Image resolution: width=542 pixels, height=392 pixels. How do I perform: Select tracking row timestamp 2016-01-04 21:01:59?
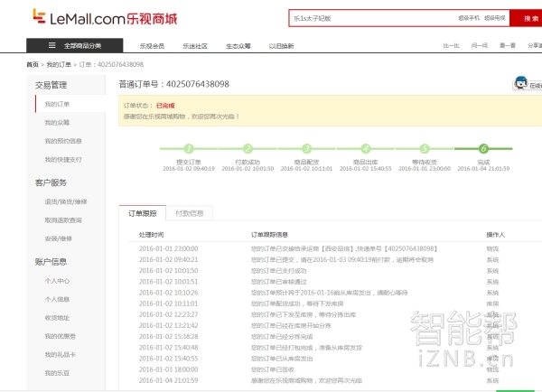tap(169, 380)
